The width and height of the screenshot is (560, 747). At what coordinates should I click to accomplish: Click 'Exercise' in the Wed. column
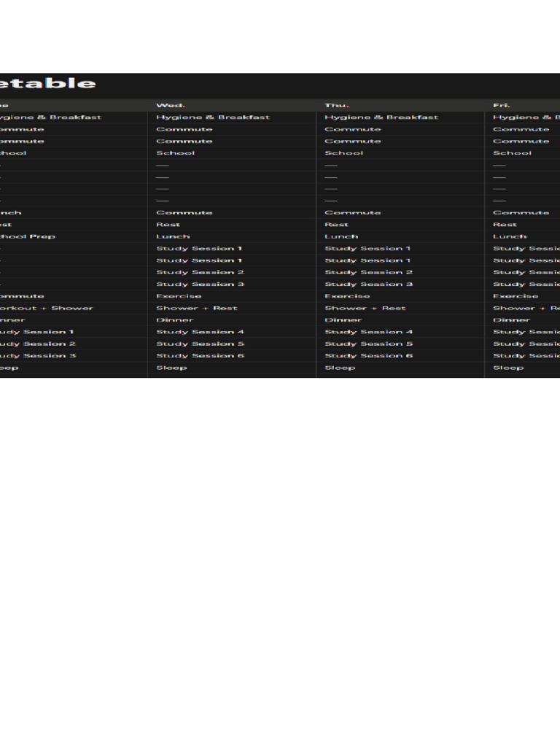(x=179, y=296)
